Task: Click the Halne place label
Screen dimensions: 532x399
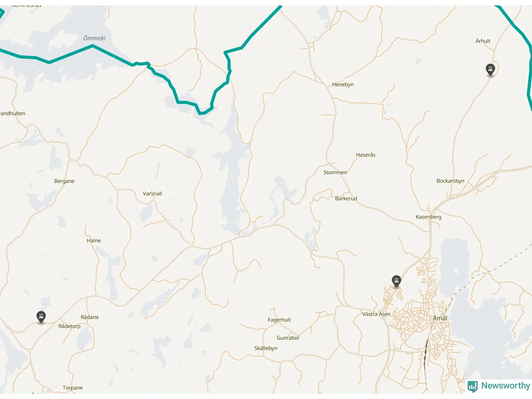Action: 94,241
